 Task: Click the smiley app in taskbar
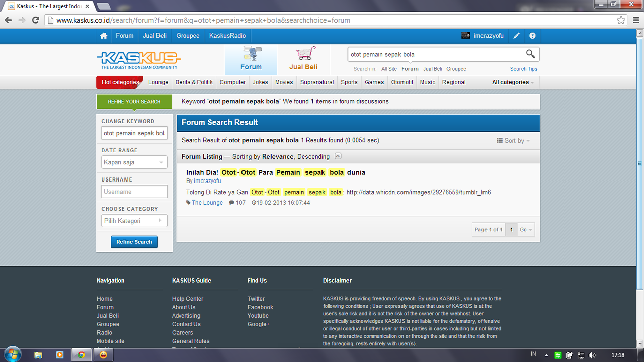tap(103, 355)
